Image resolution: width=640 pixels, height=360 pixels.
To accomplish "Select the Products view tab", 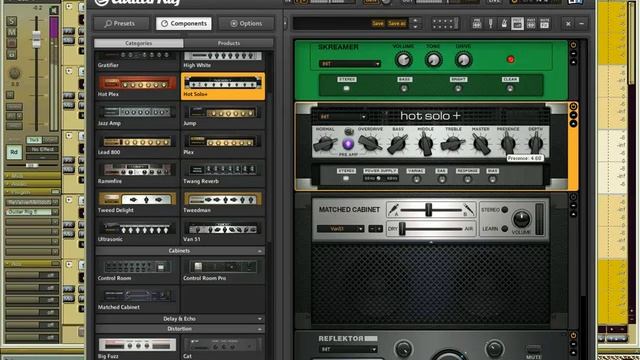I will 229,43.
